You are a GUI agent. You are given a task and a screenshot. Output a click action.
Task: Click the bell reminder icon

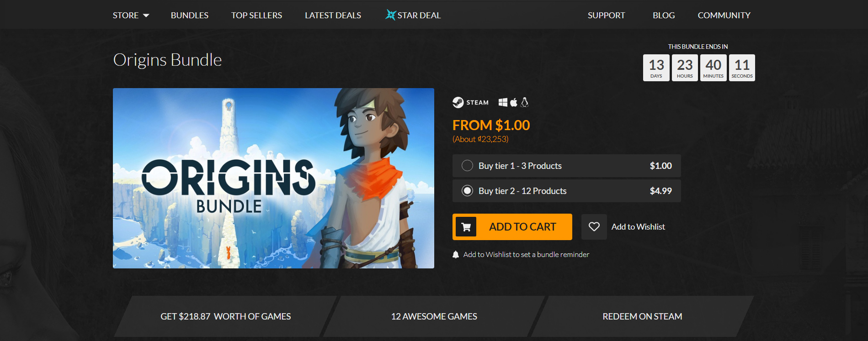tap(456, 255)
